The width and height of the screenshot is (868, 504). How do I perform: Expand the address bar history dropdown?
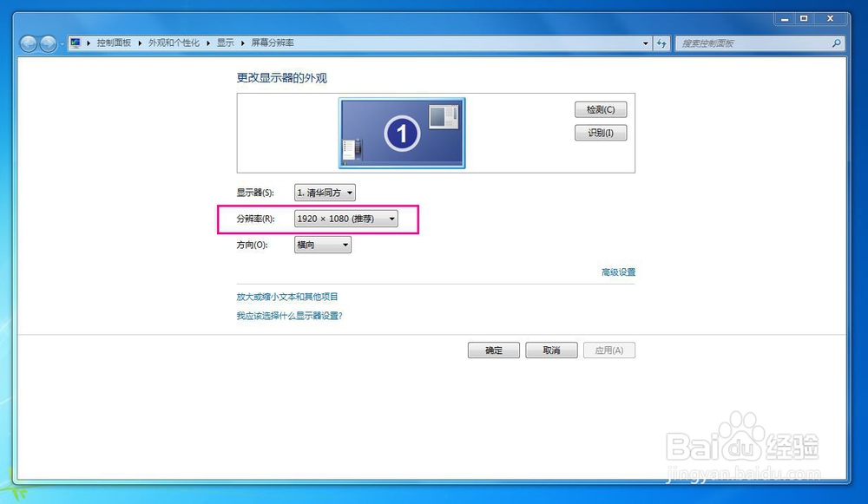tap(646, 43)
